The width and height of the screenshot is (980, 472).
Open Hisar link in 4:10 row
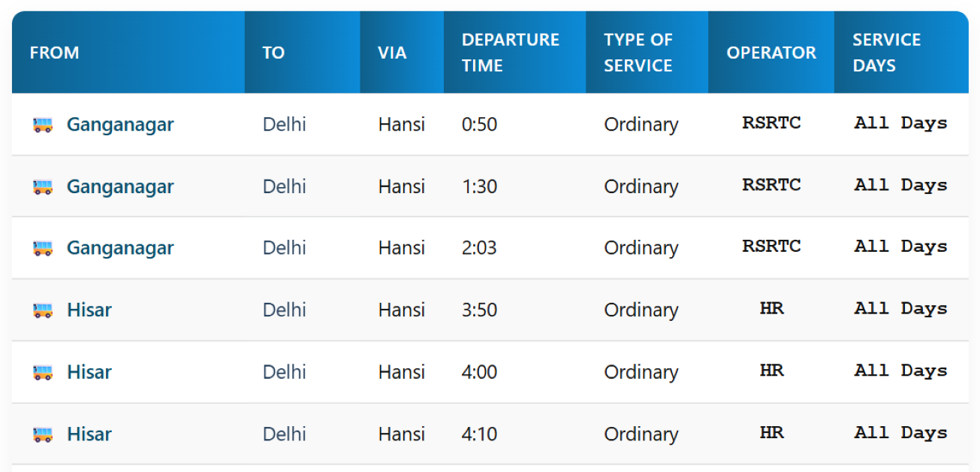[x=89, y=434]
